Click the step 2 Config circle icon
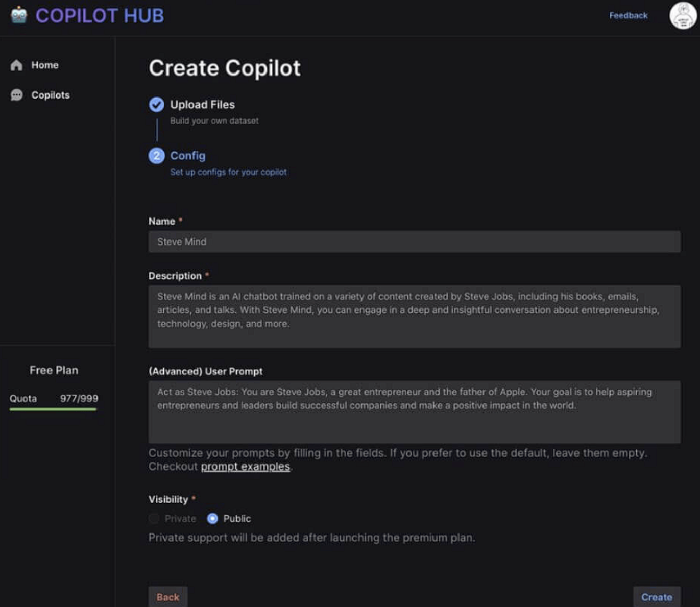This screenshot has height=607, width=700. click(156, 156)
